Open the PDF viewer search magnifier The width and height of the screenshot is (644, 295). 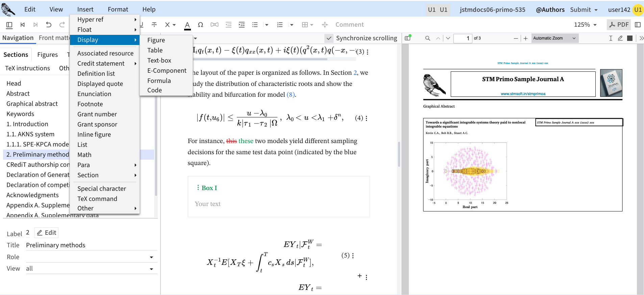tap(427, 38)
